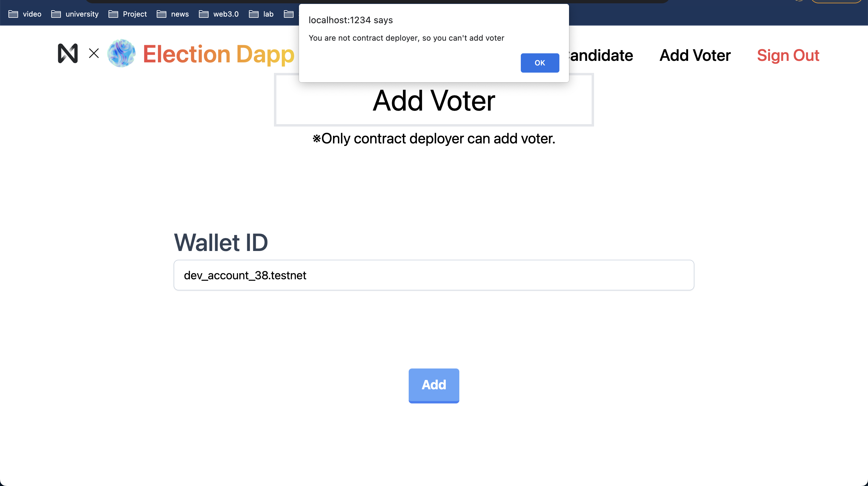Click the blue swirl orb logo
This screenshot has width=868, height=486.
click(121, 53)
